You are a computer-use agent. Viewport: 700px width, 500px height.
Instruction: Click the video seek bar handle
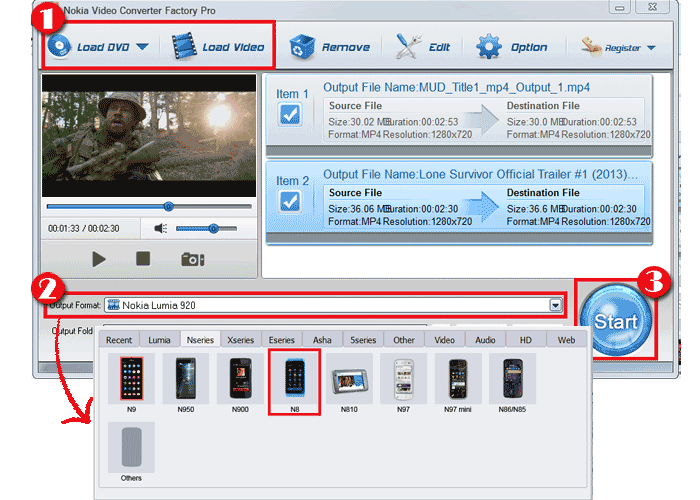click(x=168, y=206)
